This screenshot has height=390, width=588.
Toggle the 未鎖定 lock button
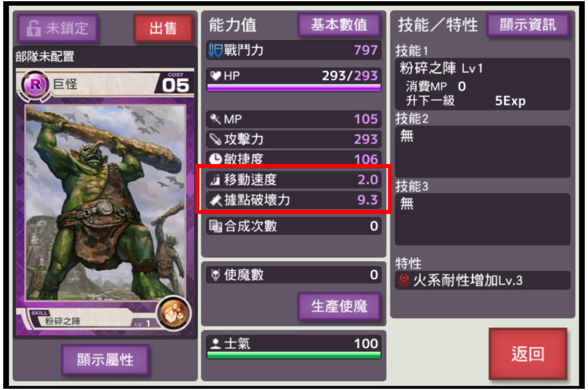[x=58, y=28]
